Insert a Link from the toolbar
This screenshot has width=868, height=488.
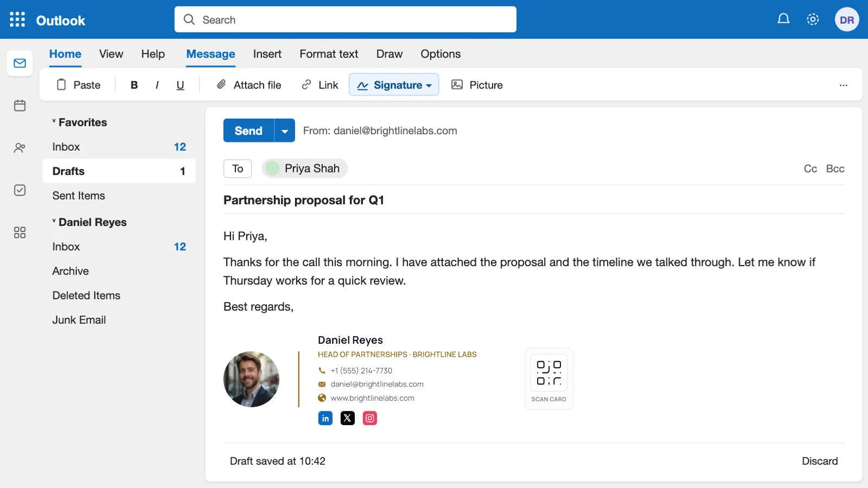pyautogui.click(x=320, y=85)
